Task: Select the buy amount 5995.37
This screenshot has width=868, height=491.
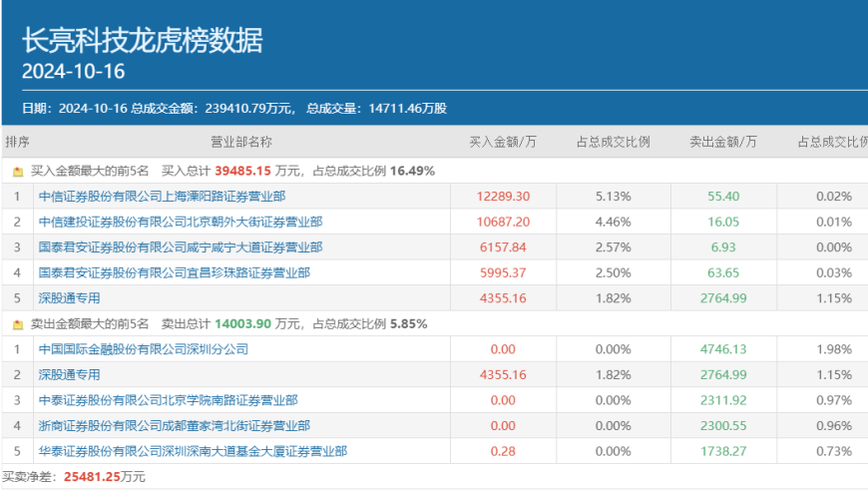Action: [x=503, y=272]
